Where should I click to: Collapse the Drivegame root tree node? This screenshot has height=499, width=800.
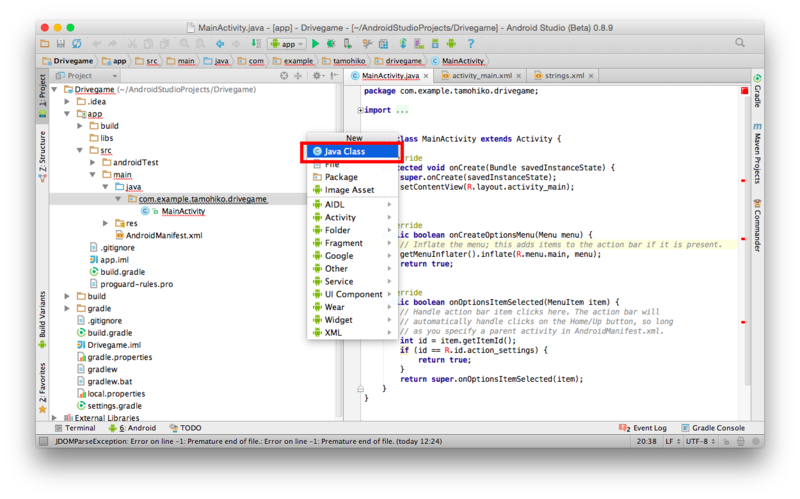coord(55,89)
